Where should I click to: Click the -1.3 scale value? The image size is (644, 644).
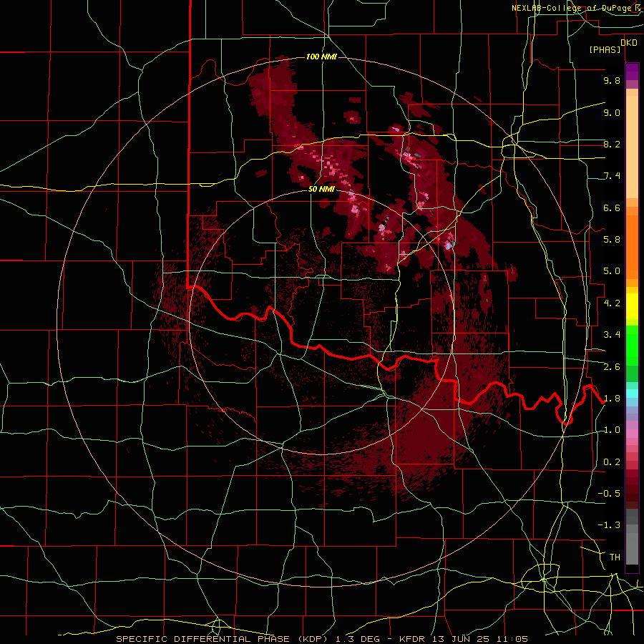click(609, 525)
